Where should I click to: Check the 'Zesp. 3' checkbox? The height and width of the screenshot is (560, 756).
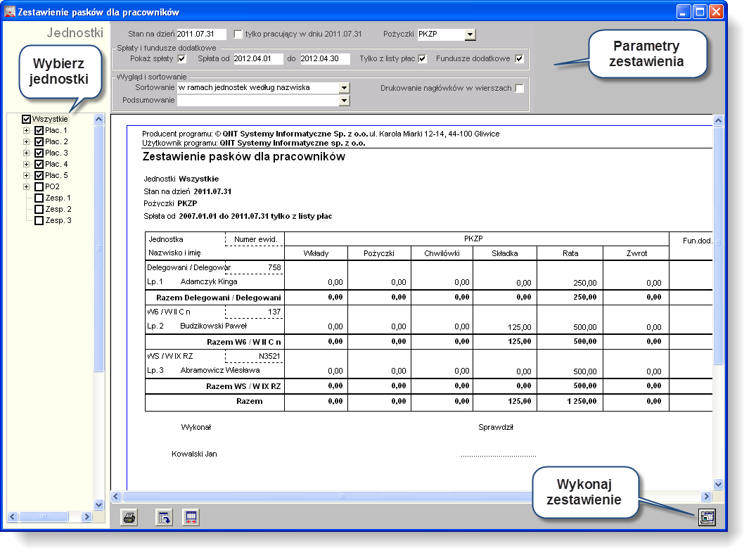point(39,220)
